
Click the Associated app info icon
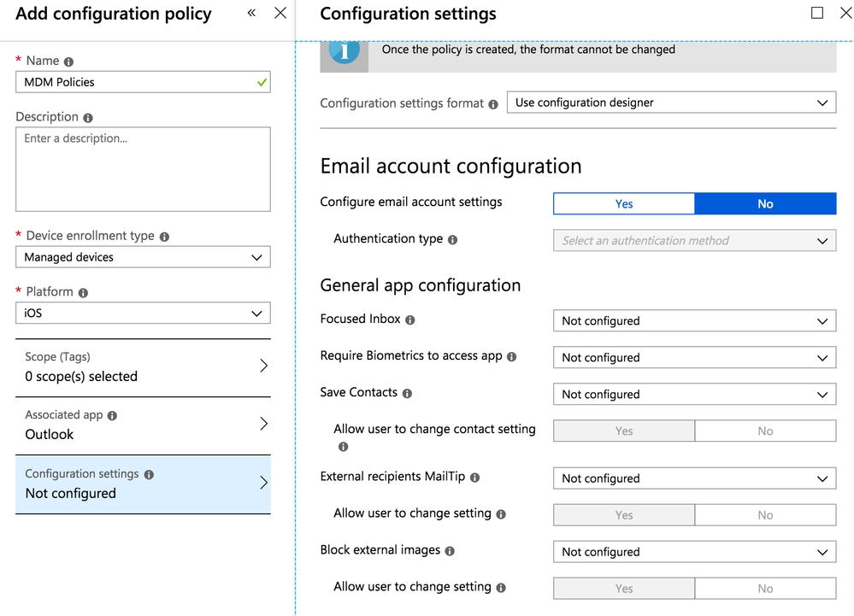pos(112,416)
